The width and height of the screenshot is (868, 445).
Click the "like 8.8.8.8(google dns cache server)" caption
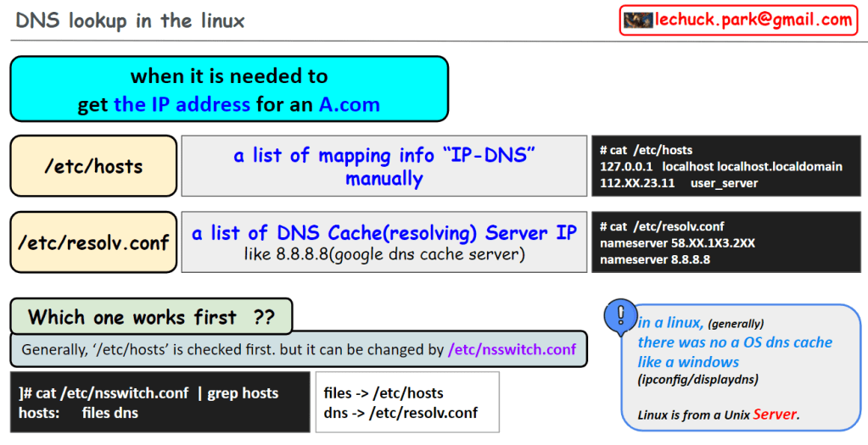[x=384, y=254]
